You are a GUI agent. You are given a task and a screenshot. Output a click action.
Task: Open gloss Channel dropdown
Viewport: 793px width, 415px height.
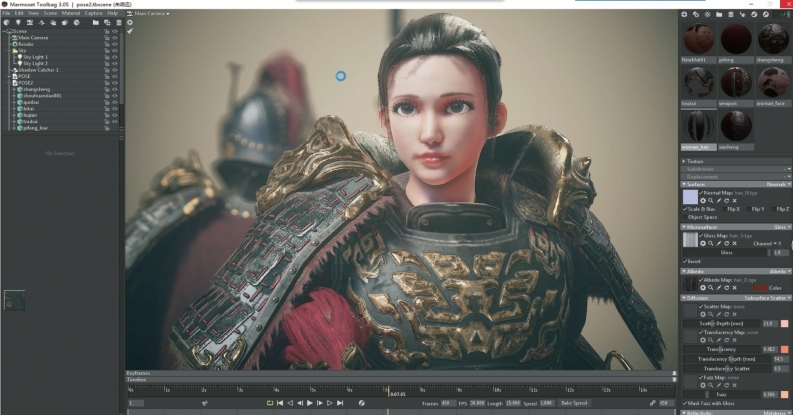tap(768, 243)
